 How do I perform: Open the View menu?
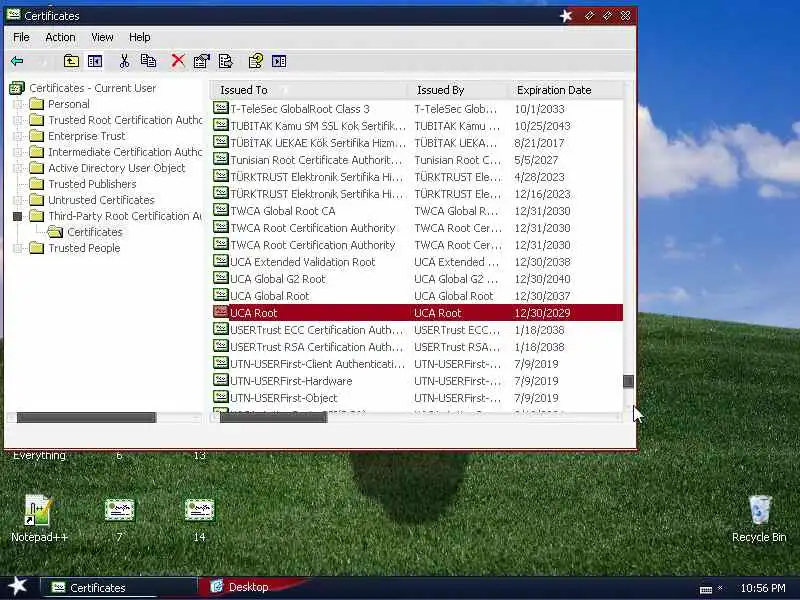coord(102,37)
